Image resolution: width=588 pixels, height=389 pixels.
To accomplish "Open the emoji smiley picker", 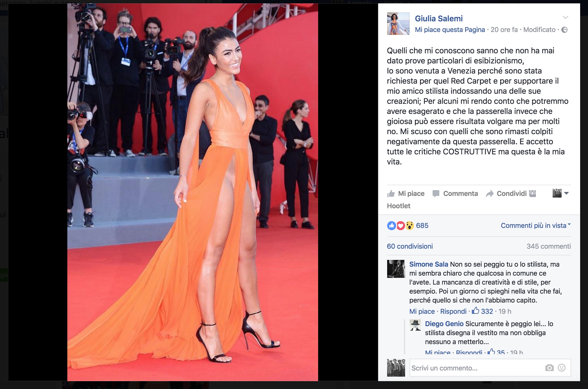I will (562, 368).
